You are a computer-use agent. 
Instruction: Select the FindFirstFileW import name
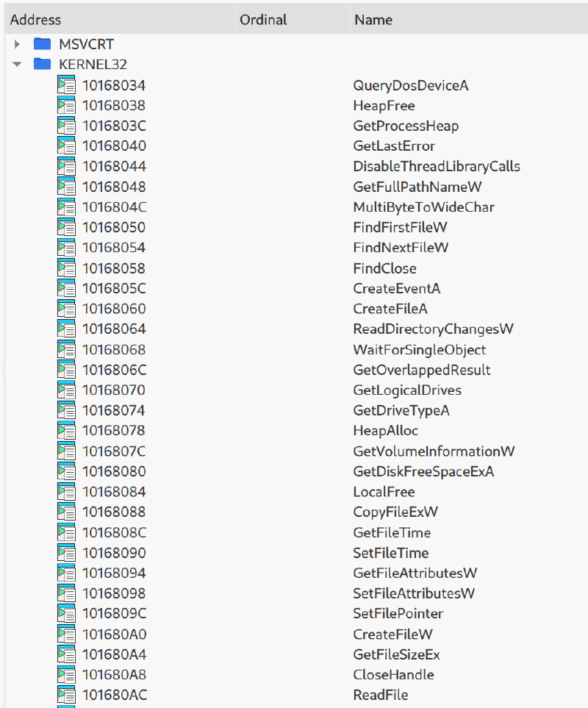[x=400, y=228]
